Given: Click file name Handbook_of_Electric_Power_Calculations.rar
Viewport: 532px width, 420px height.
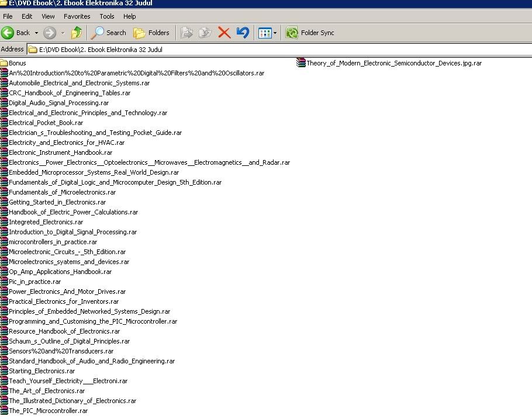Looking at the screenshot, I should 73,212.
